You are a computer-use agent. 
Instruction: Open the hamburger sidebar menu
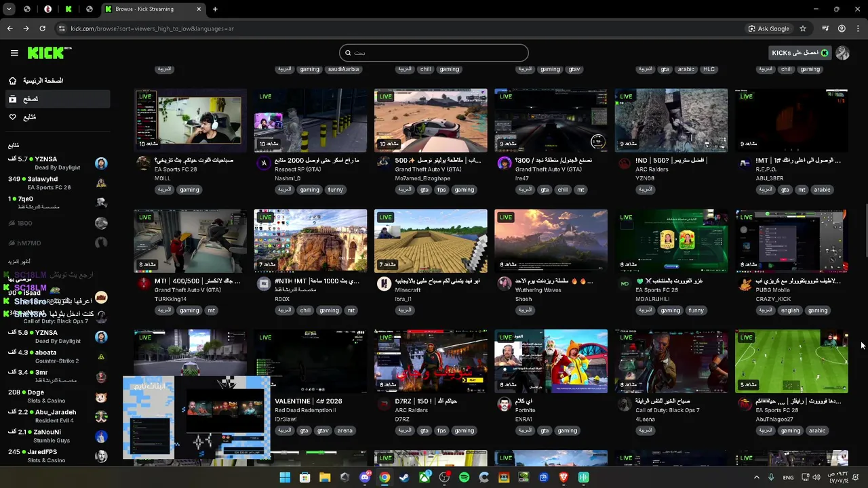coord(14,53)
